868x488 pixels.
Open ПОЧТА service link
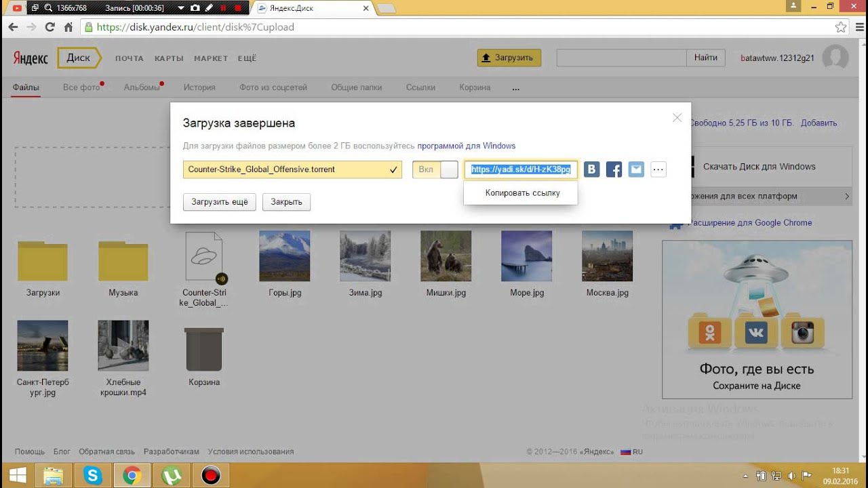coord(130,58)
